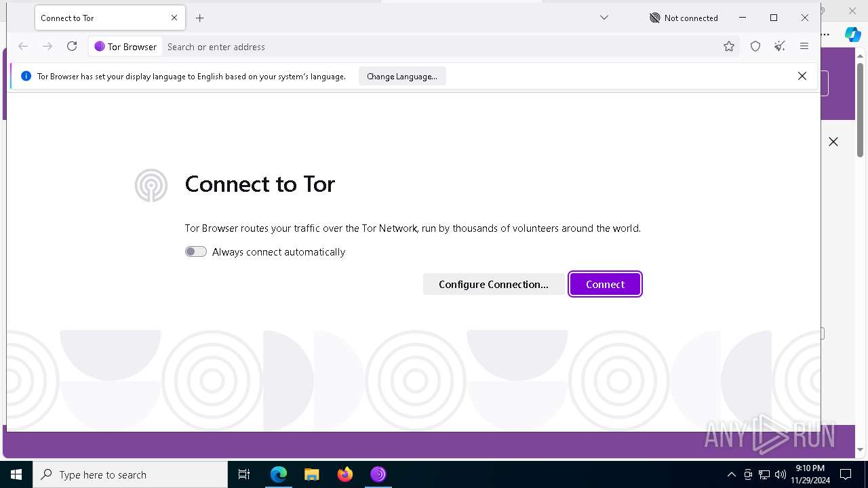Open the security level shield icon

click(755, 46)
